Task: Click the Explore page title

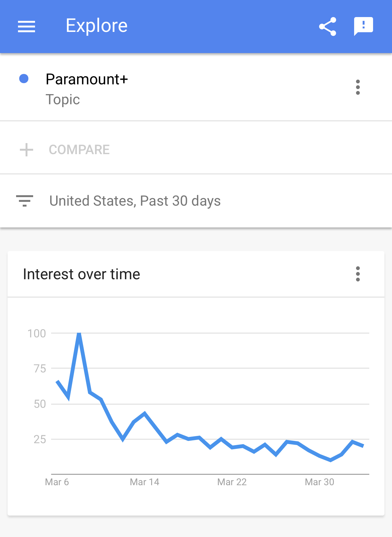Action: (97, 26)
